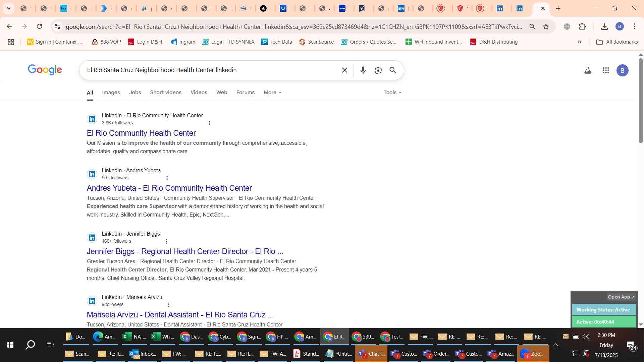Open Chrome three-dot menu

[635, 26]
